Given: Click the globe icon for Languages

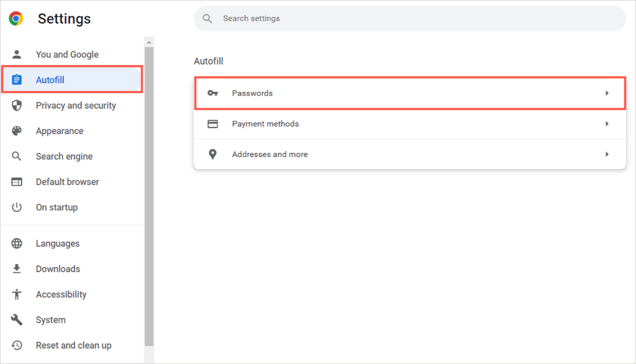Looking at the screenshot, I should tap(17, 243).
